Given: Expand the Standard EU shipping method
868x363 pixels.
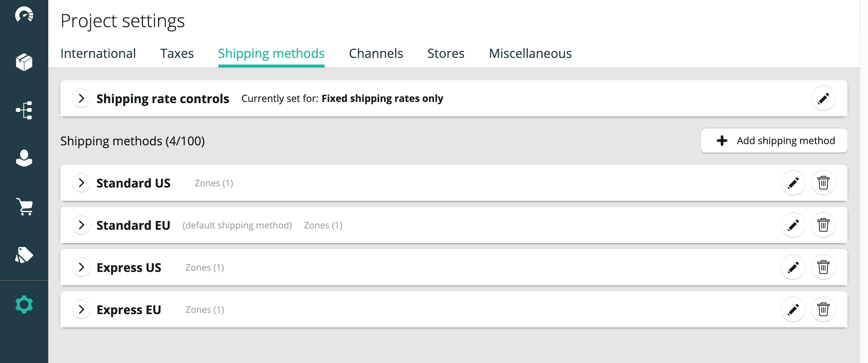Looking at the screenshot, I should pos(81,225).
